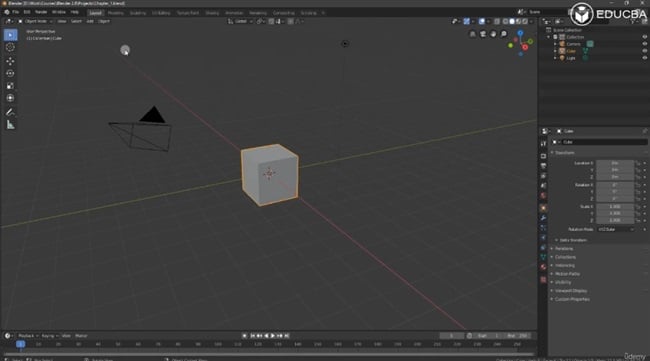Activate the Move tool
Image resolution: width=650 pixels, height=361 pixels.
(10, 61)
